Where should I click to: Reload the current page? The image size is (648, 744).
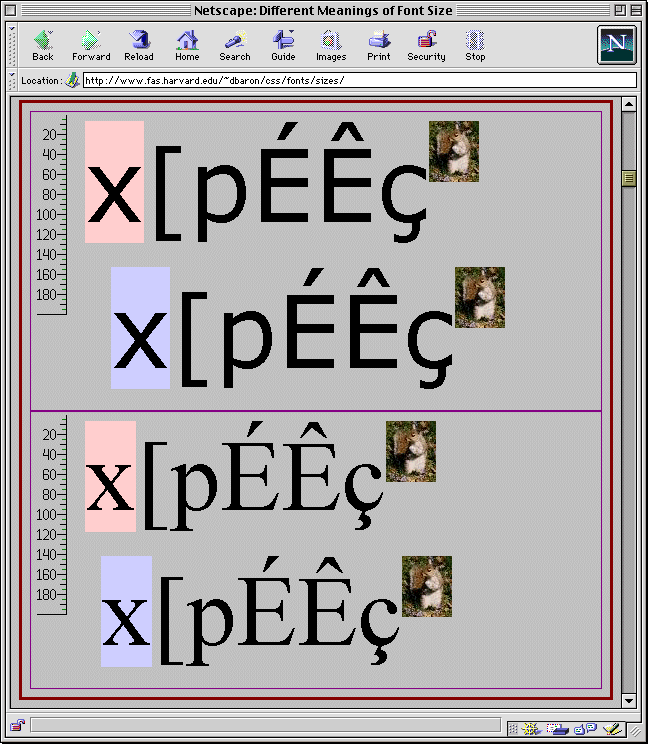[x=139, y=45]
